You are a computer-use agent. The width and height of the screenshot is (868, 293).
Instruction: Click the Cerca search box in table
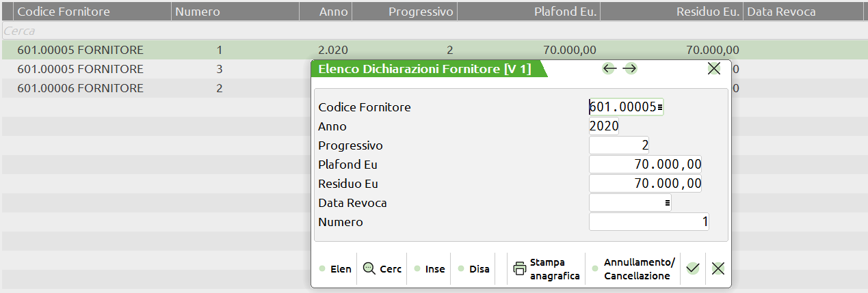coord(137,31)
